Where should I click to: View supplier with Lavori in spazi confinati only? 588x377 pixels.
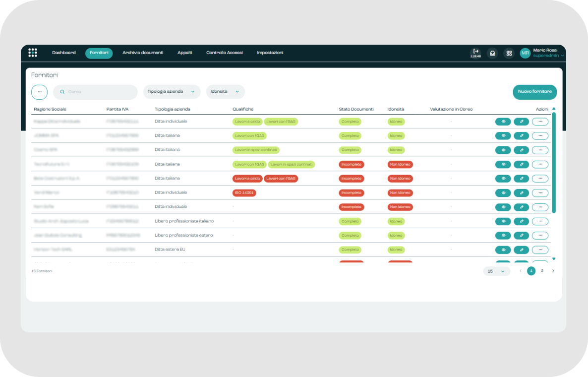click(x=503, y=150)
